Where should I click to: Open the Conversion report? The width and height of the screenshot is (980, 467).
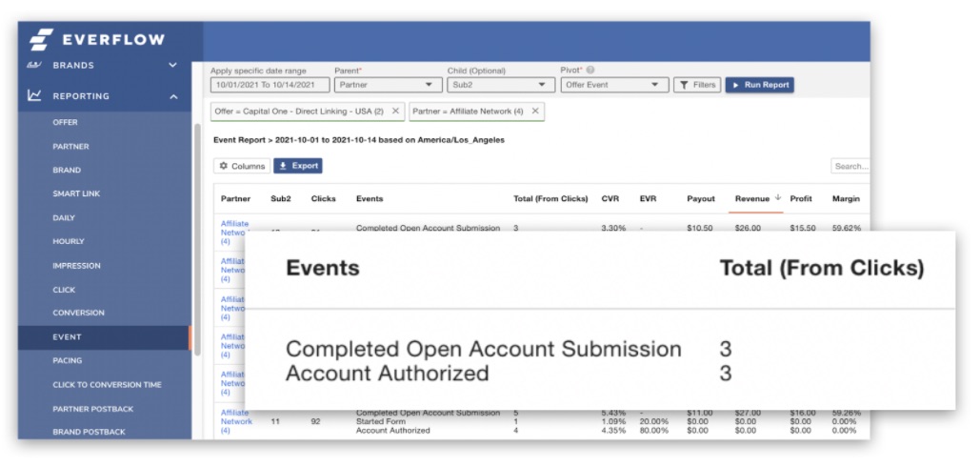point(79,313)
